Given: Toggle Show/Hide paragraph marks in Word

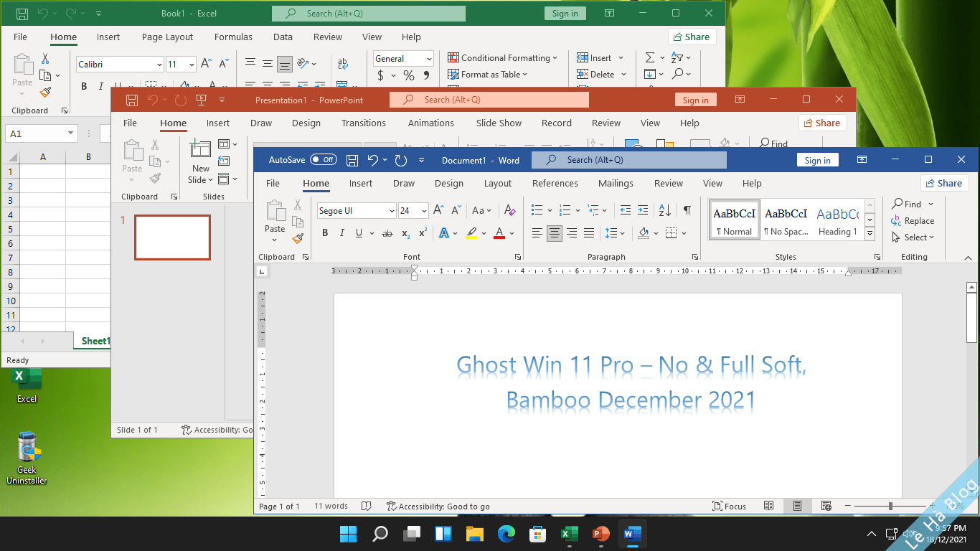Looking at the screenshot, I should click(x=687, y=210).
